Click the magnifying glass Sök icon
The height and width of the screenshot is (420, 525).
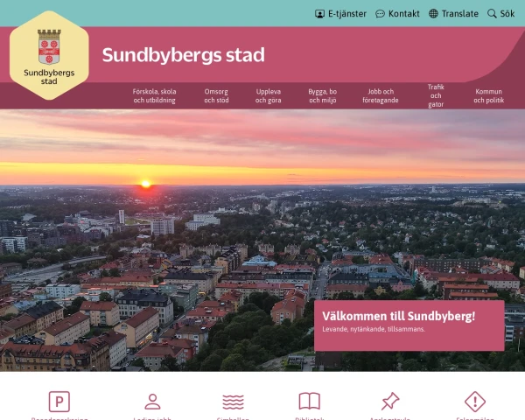click(492, 14)
